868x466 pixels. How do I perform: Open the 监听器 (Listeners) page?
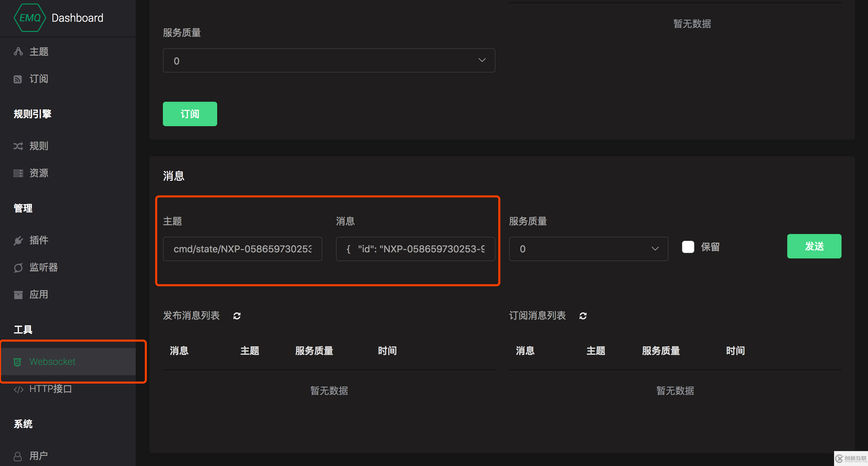point(43,268)
